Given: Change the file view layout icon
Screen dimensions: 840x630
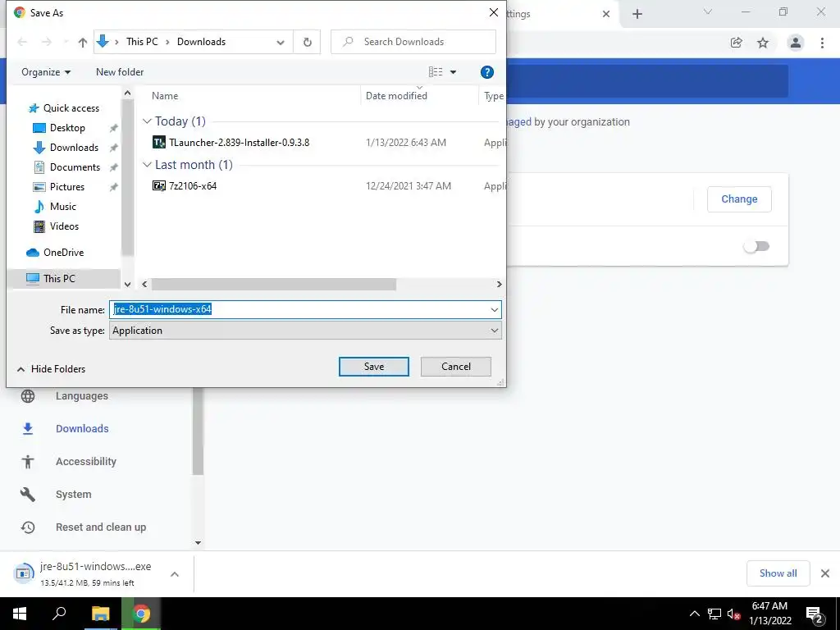Looking at the screenshot, I should pos(436,72).
